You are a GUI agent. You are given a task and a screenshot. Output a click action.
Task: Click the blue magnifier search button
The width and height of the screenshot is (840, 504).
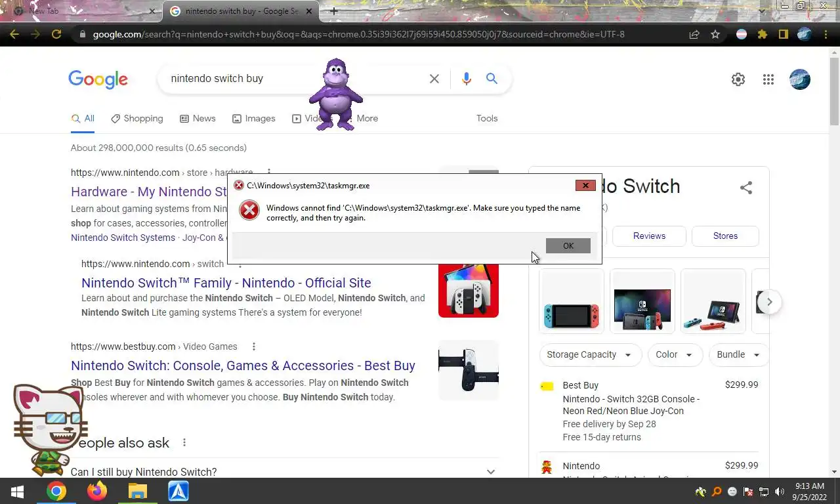492,79
